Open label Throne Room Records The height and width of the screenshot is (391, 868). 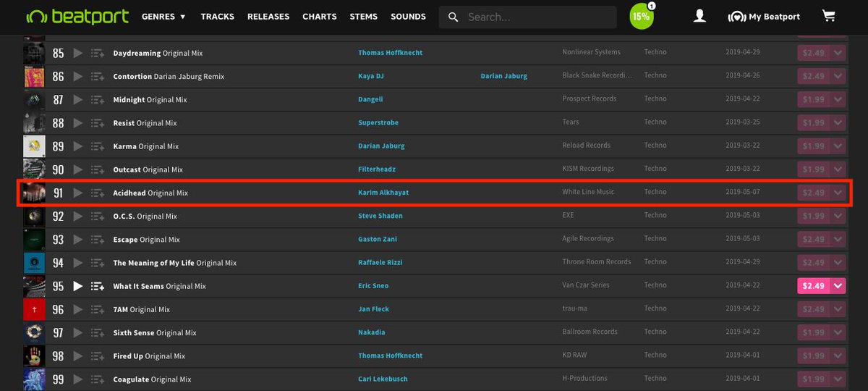pos(597,262)
